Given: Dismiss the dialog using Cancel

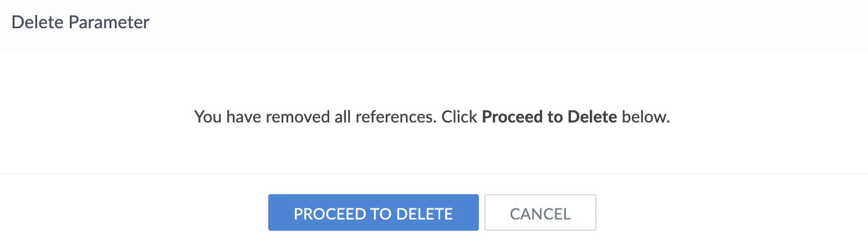Looking at the screenshot, I should pyautogui.click(x=540, y=213).
